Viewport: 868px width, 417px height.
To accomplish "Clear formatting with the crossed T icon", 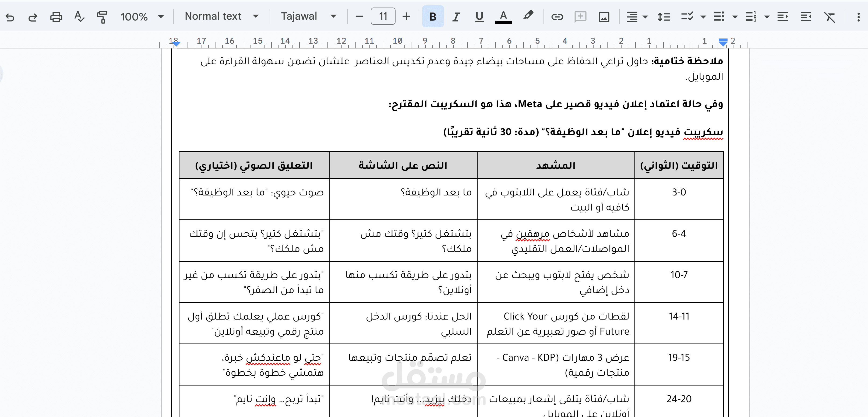I will [829, 17].
